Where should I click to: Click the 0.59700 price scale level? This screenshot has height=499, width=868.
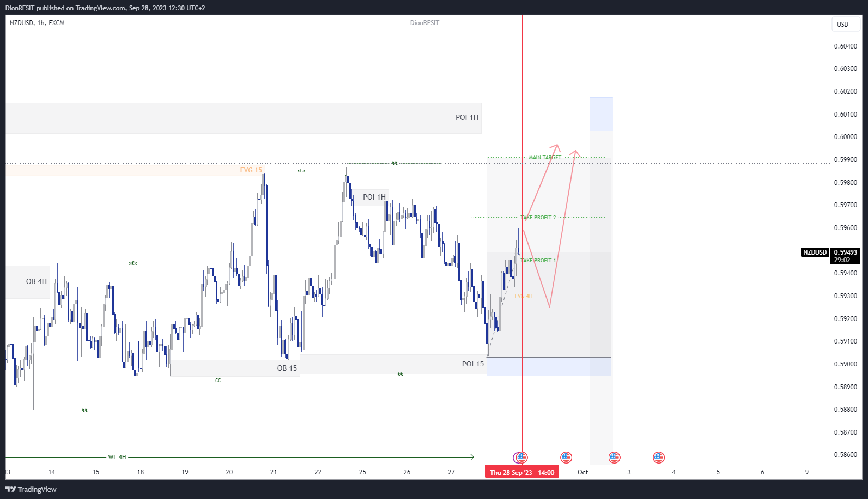pyautogui.click(x=846, y=205)
